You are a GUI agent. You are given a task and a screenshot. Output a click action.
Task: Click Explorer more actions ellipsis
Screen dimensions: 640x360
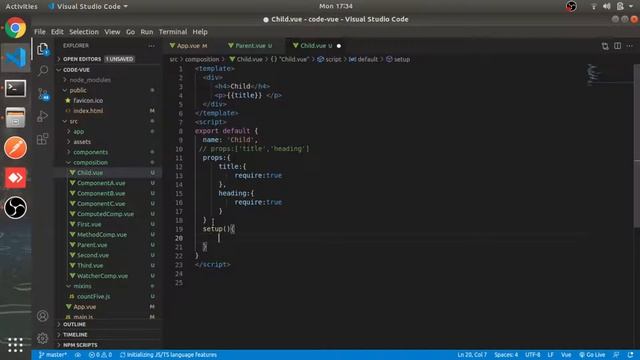click(x=152, y=46)
